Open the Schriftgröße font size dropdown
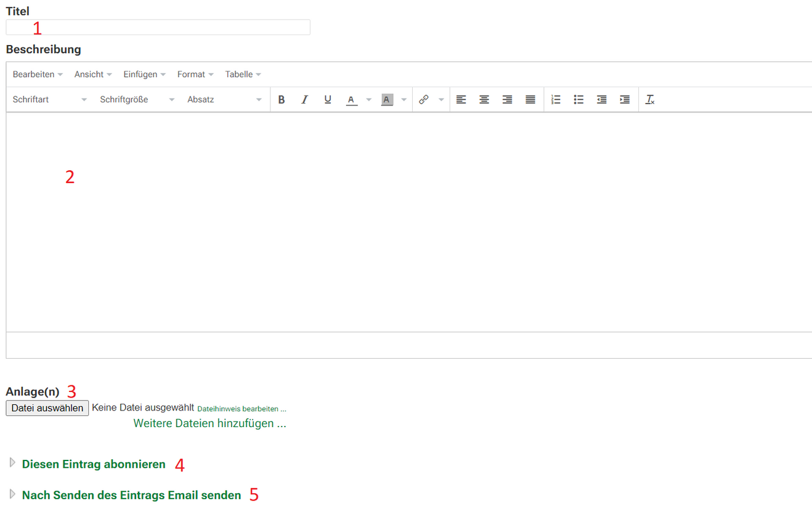812x519 pixels. pyautogui.click(x=137, y=99)
